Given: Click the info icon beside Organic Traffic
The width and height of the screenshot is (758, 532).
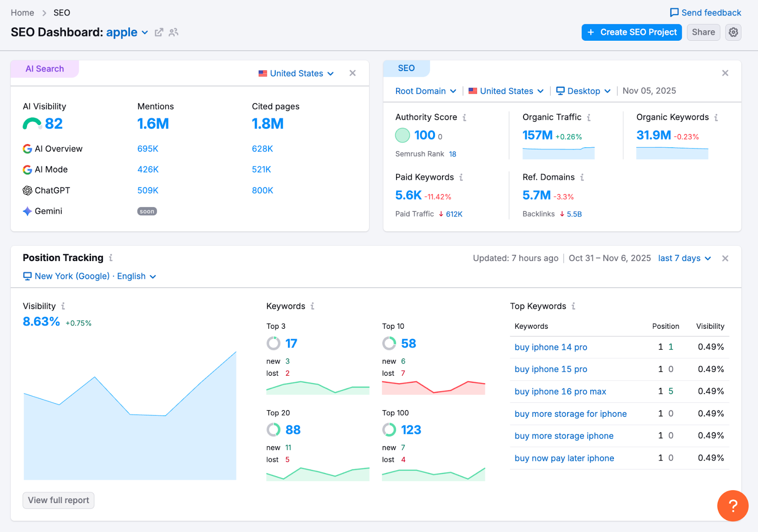Looking at the screenshot, I should click(x=589, y=117).
